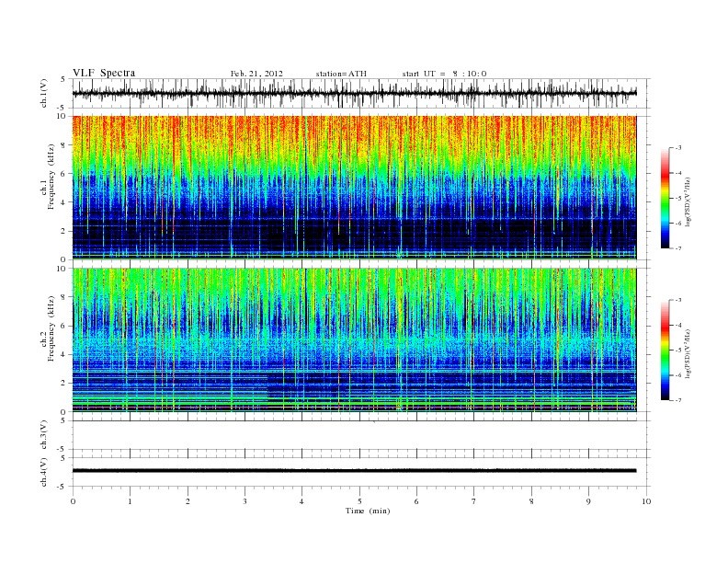Click the empty ch.3 waveform panel
This screenshot has height=563, width=728.
pyautogui.click(x=360, y=435)
